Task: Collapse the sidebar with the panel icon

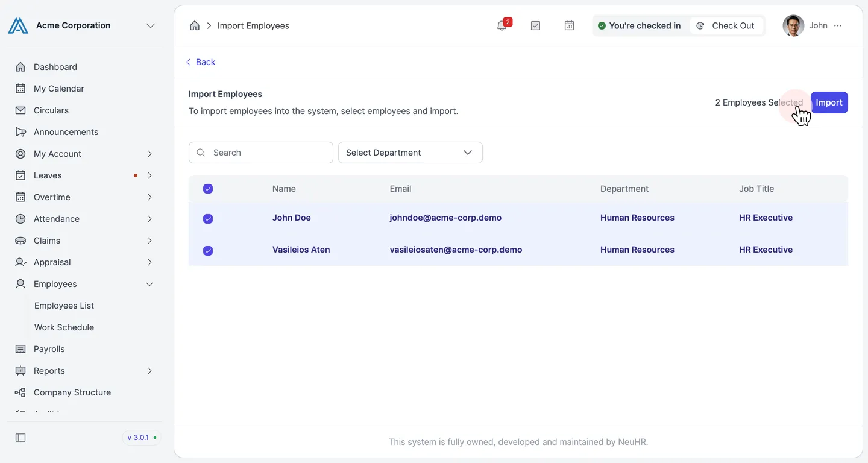Action: pos(20,438)
